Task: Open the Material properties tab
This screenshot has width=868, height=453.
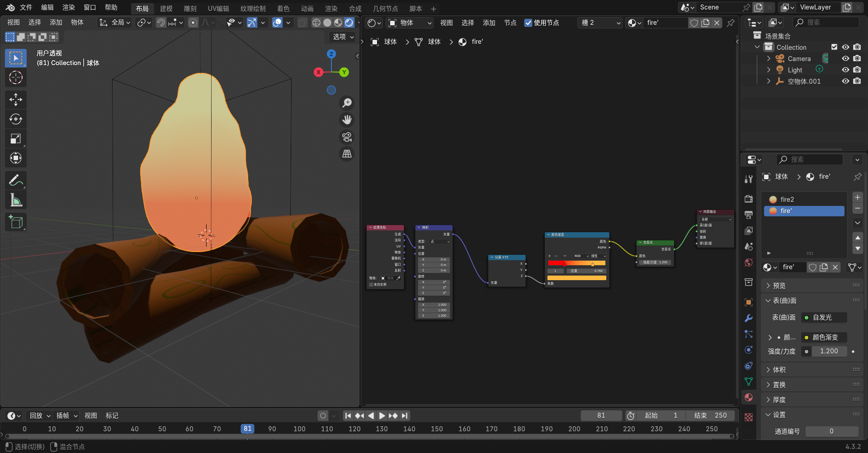Action: pos(749,397)
